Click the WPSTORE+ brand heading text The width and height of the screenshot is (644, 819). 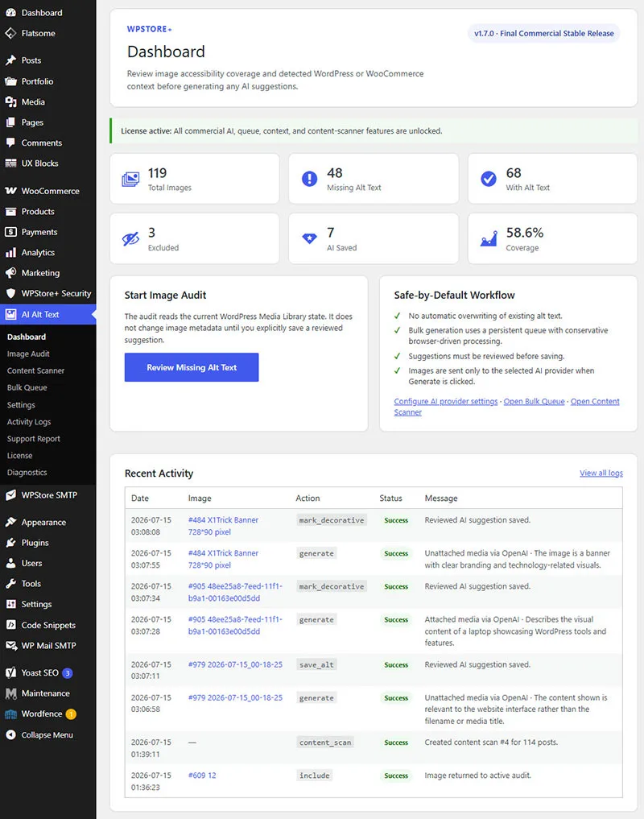click(150, 29)
